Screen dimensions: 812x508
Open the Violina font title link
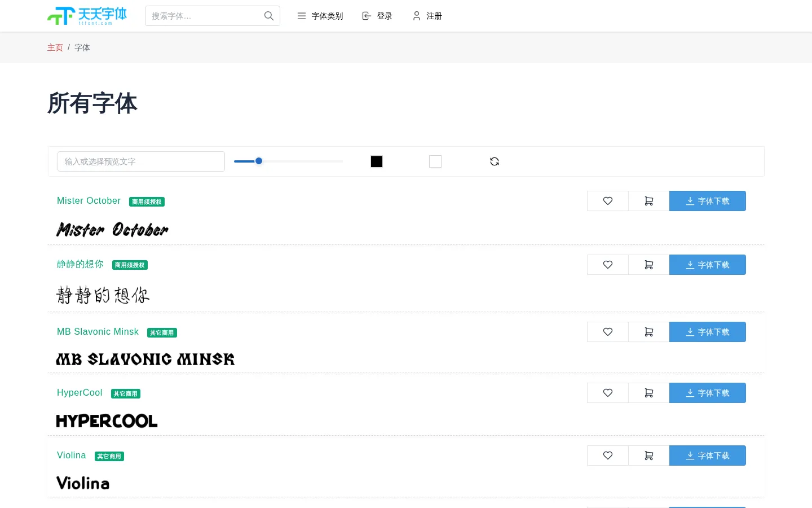tap(72, 456)
